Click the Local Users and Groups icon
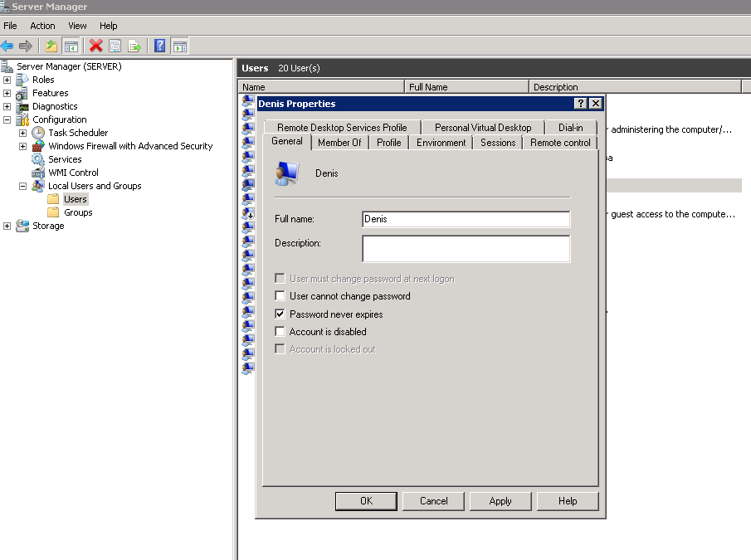Screen dimensions: 751x560 tap(38, 186)
